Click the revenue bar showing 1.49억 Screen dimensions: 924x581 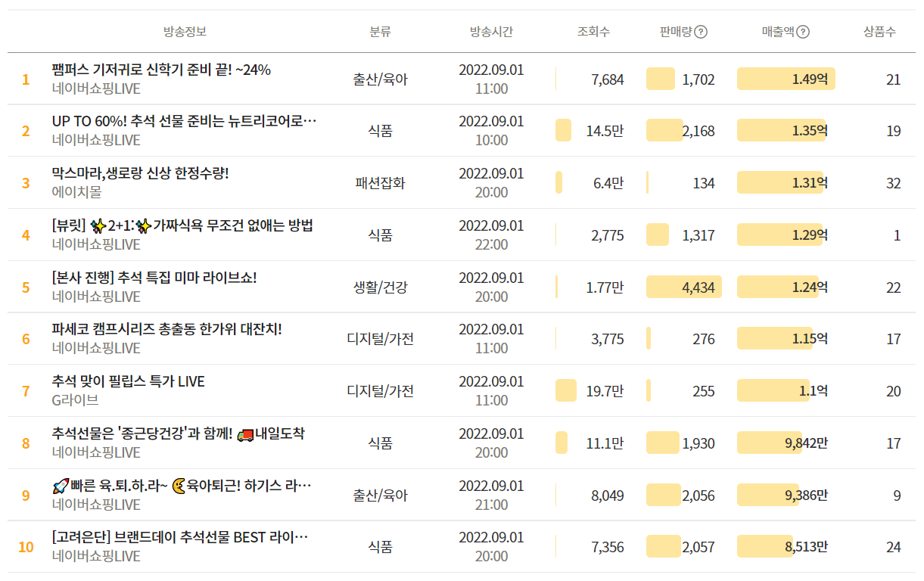point(786,79)
